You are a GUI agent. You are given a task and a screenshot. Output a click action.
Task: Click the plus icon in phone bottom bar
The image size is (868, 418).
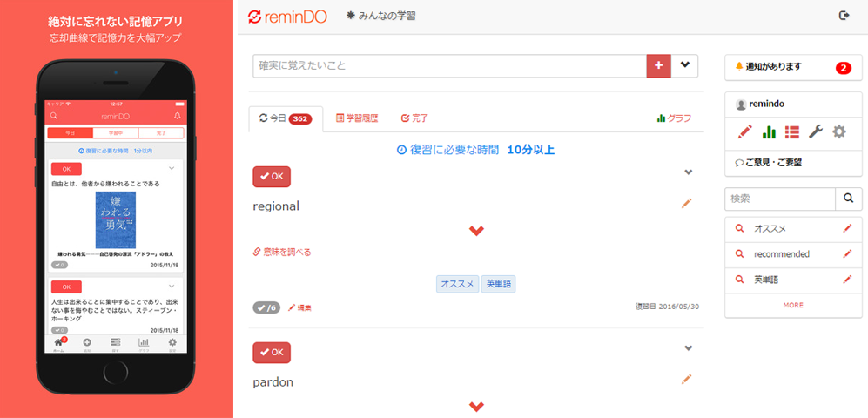coord(87,343)
